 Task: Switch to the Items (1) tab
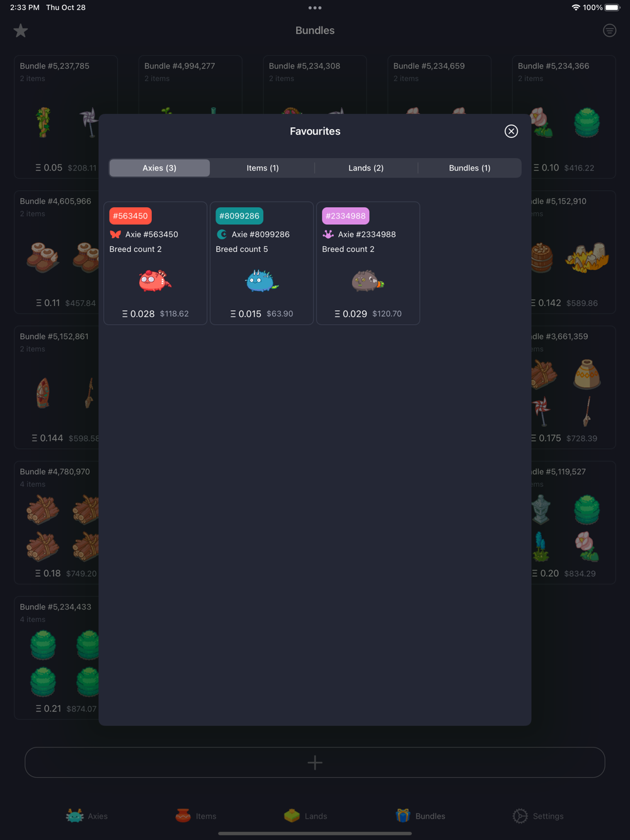(x=263, y=168)
